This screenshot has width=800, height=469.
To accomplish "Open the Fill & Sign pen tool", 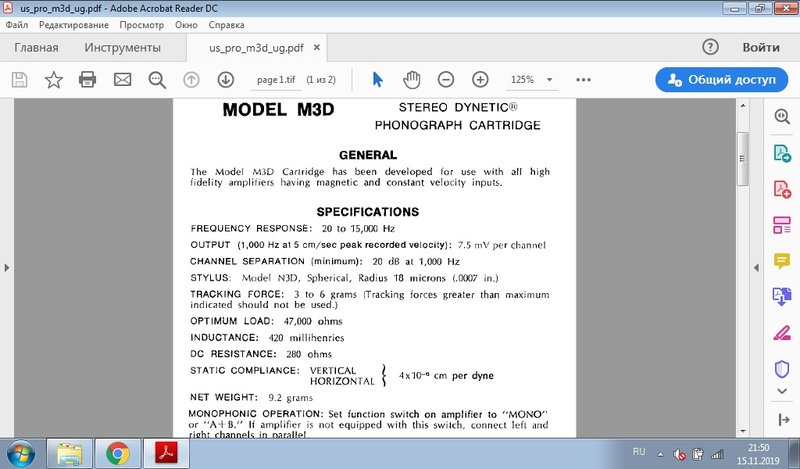I will click(782, 333).
